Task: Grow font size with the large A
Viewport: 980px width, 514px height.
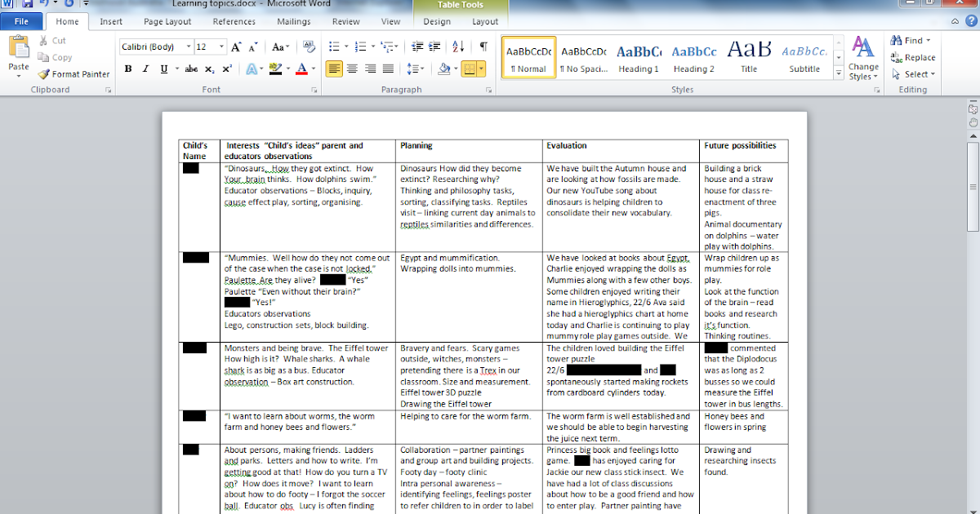Action: point(236,47)
